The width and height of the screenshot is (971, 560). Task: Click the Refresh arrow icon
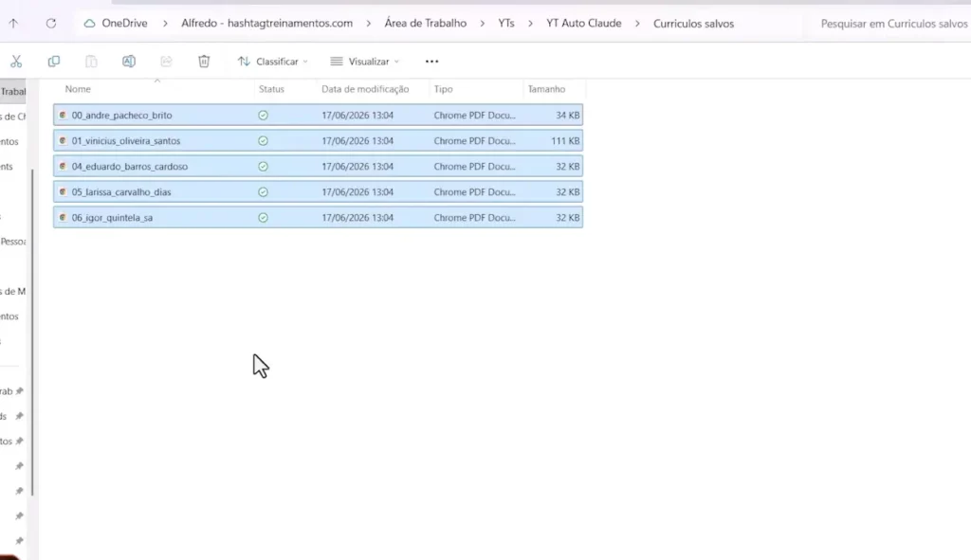(x=51, y=24)
